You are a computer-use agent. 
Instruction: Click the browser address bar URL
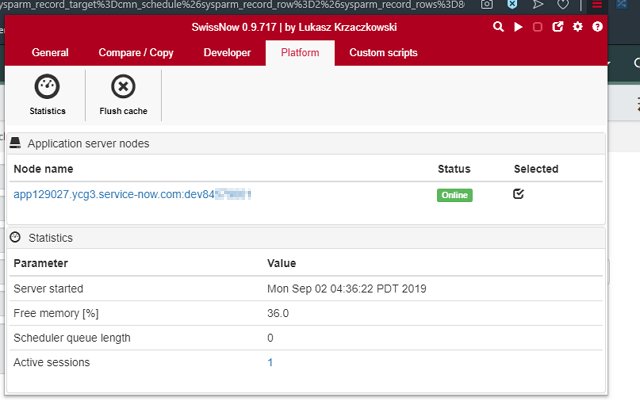[x=233, y=4]
